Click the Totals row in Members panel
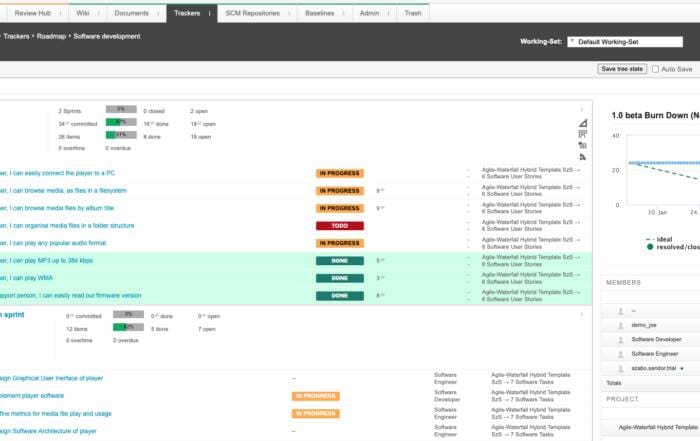 coord(651,383)
